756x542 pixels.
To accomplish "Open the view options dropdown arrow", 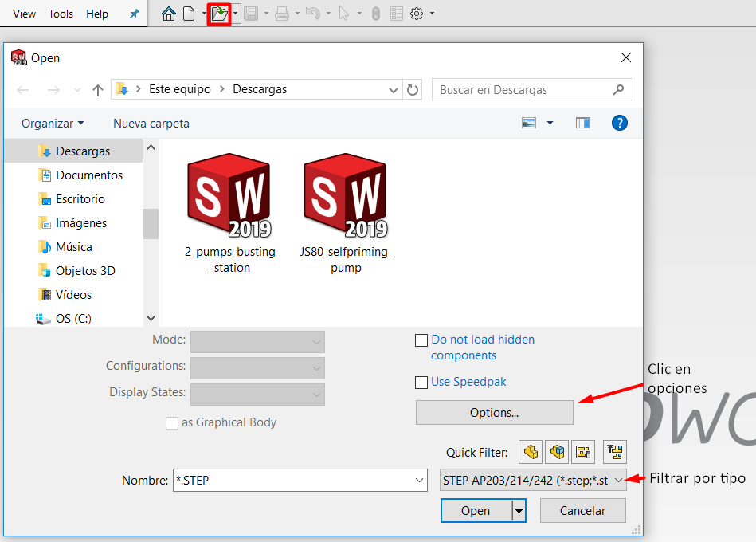I will pos(550,123).
